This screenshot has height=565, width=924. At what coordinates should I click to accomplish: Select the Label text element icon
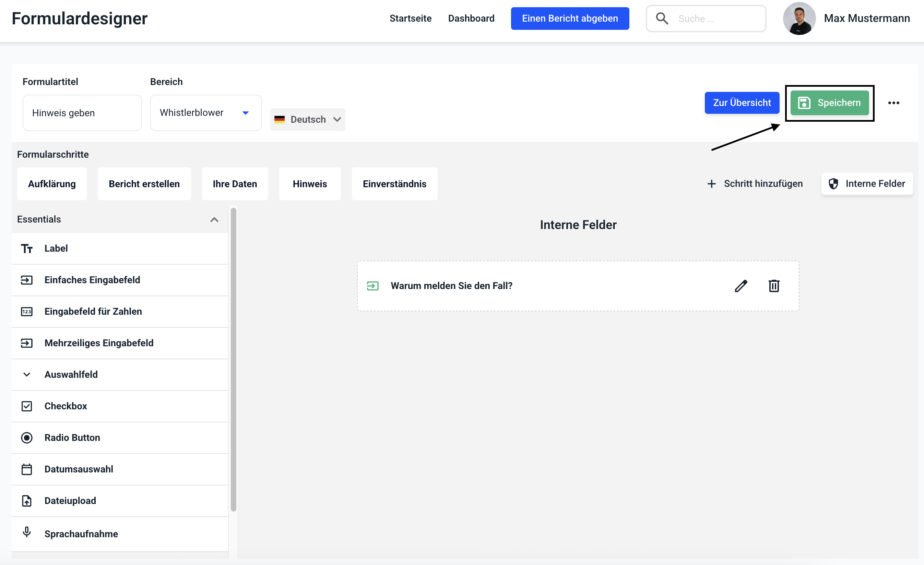(27, 249)
